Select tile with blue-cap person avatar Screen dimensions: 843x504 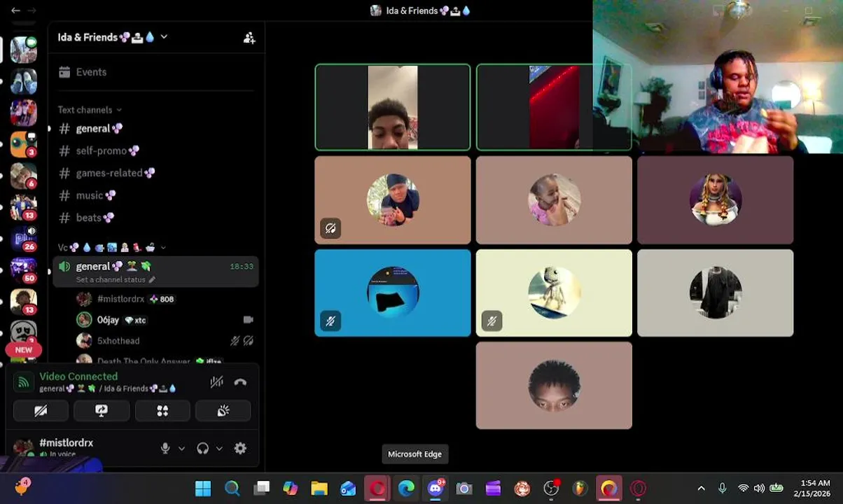pos(393,200)
